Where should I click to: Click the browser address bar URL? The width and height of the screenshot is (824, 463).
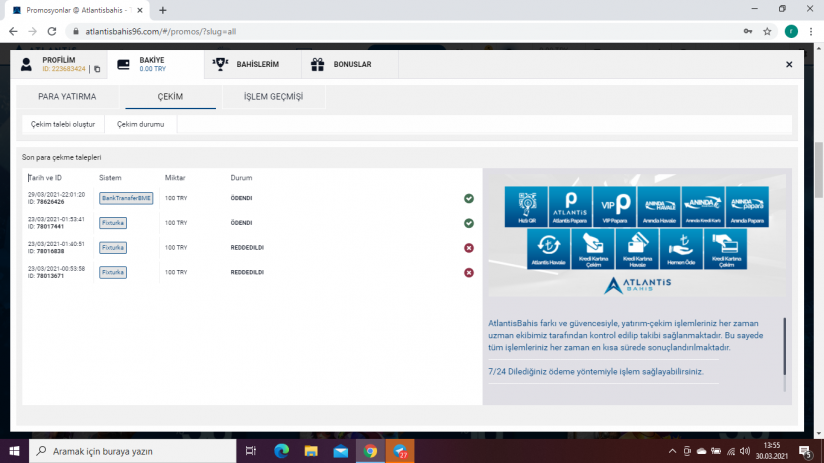pos(160,32)
